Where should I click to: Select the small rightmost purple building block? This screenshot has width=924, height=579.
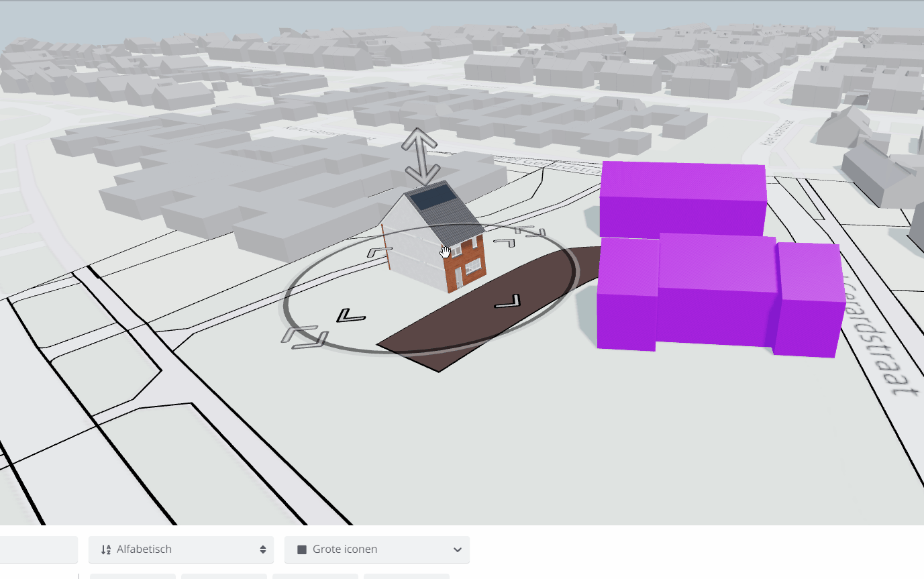pyautogui.click(x=809, y=300)
